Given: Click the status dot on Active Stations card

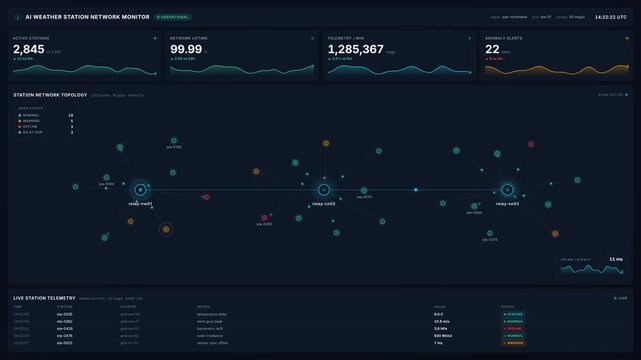Looking at the screenshot, I should pyautogui.click(x=155, y=38).
